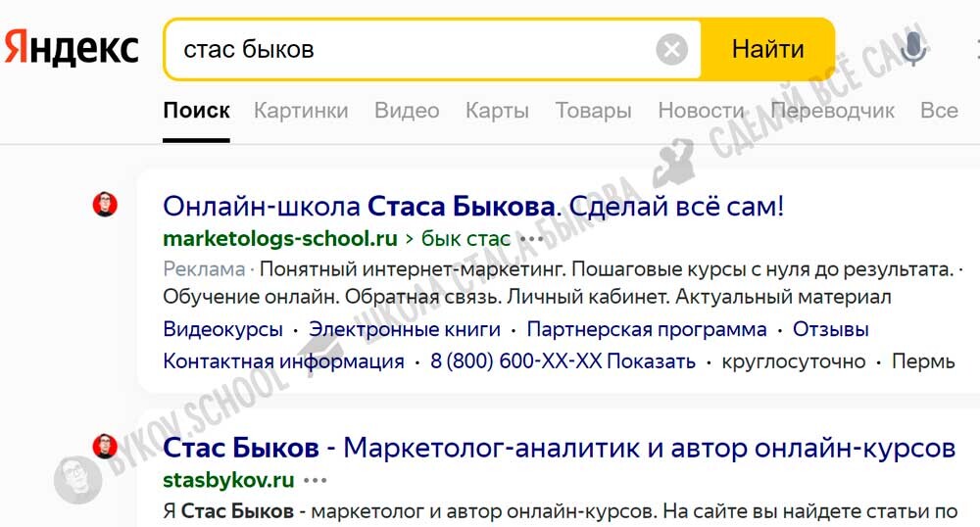Open the Видеокурсы sitelink
Image resolution: width=980 pixels, height=527 pixels.
click(x=222, y=329)
